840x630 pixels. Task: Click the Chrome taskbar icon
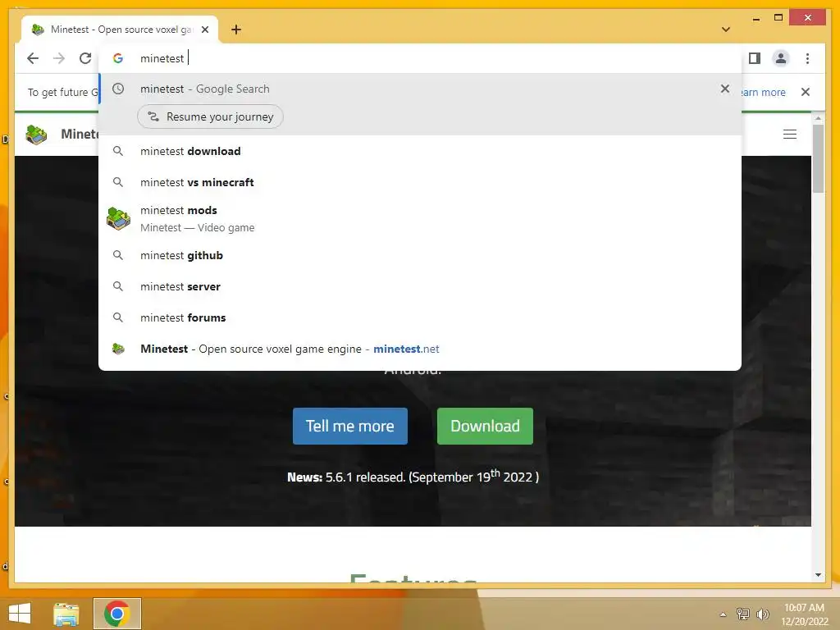(116, 614)
